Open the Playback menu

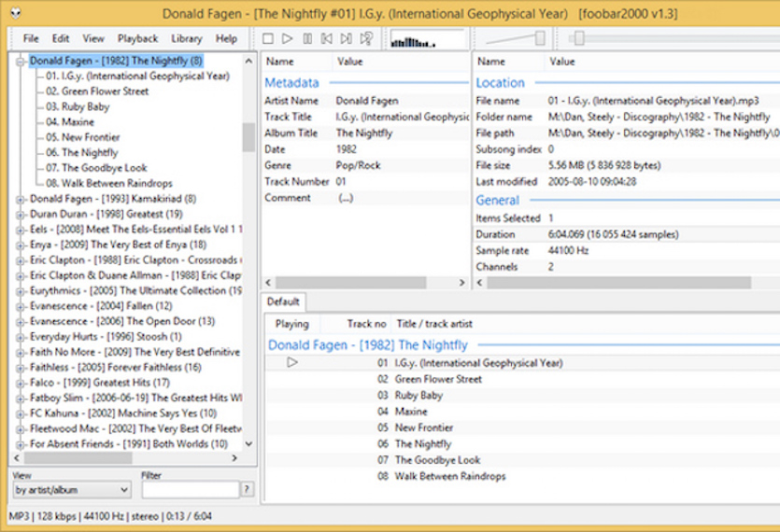click(x=138, y=38)
